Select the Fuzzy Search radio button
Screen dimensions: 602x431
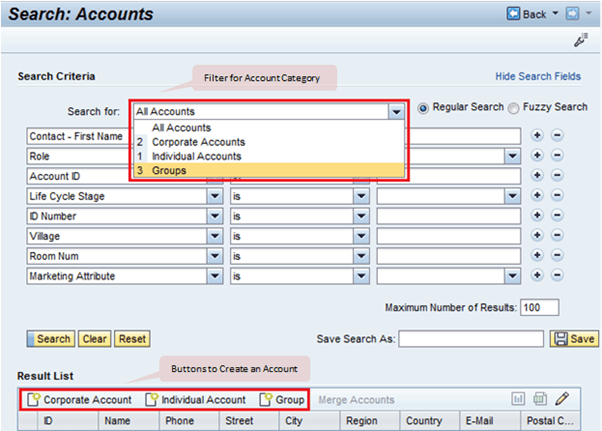coord(514,108)
